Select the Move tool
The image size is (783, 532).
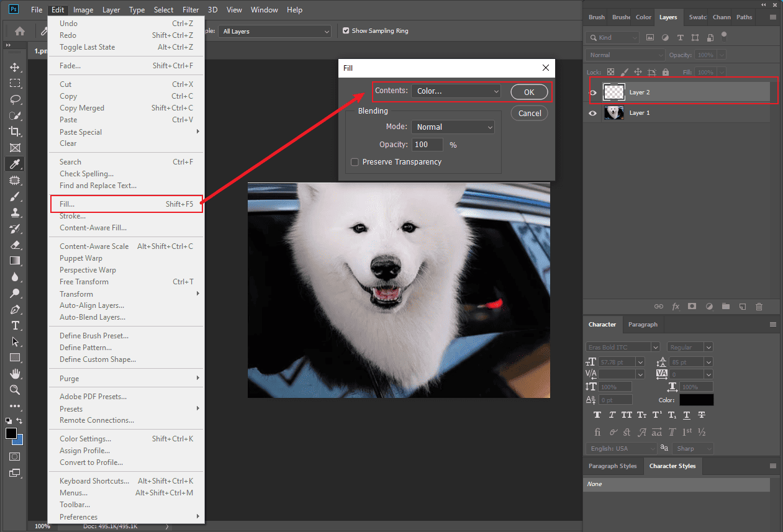15,67
